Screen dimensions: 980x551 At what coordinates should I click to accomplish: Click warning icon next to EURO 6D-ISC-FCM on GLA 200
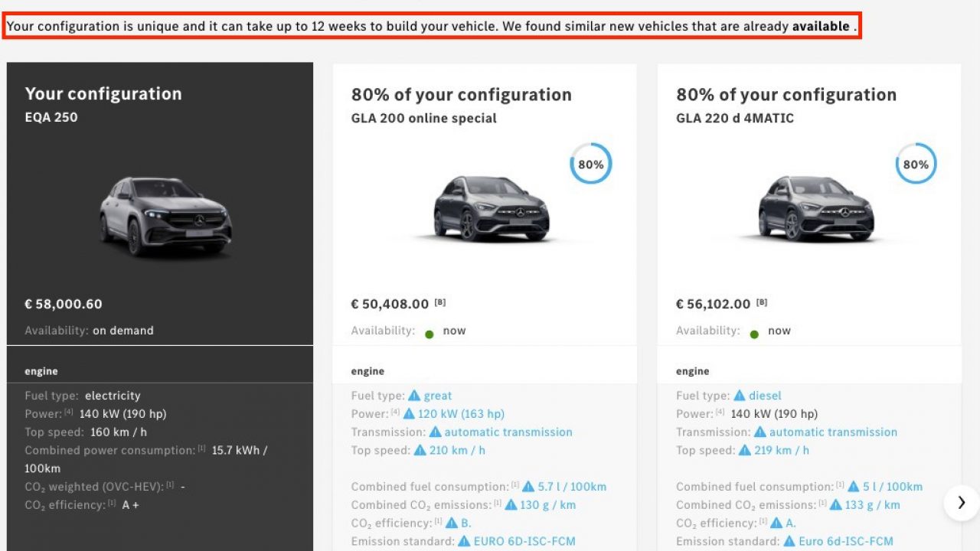click(464, 541)
